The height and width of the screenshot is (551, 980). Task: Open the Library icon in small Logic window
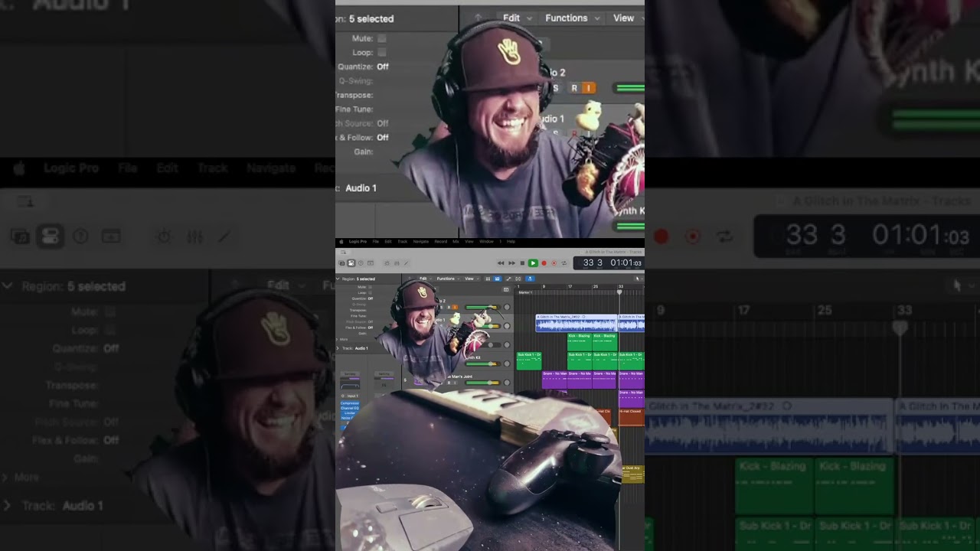(341, 262)
